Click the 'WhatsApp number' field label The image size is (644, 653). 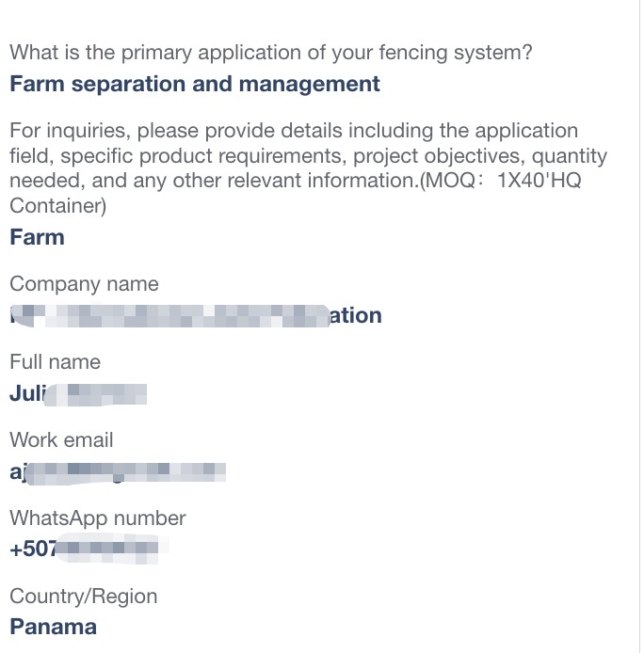pyautogui.click(x=98, y=518)
